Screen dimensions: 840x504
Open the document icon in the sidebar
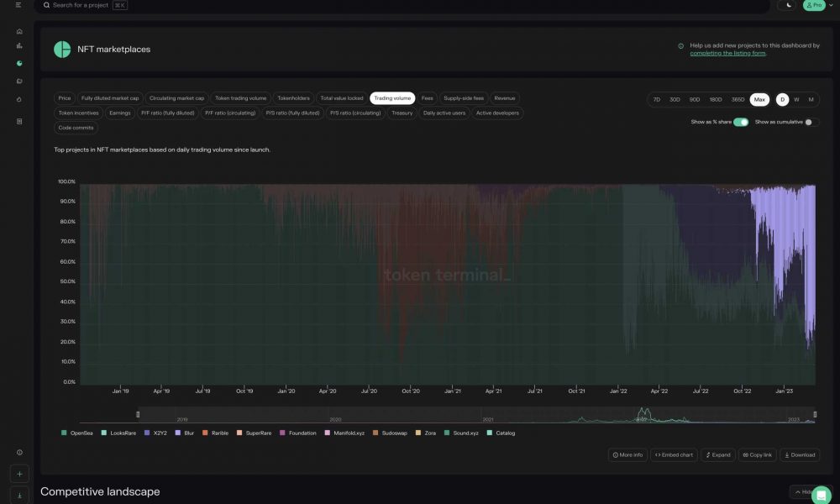19,122
